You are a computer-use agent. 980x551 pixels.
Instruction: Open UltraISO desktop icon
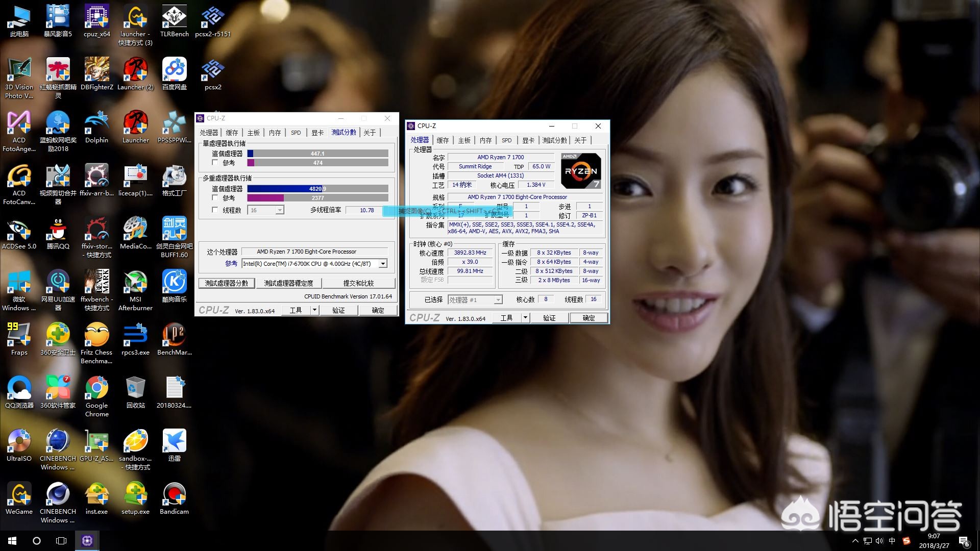click(x=19, y=445)
